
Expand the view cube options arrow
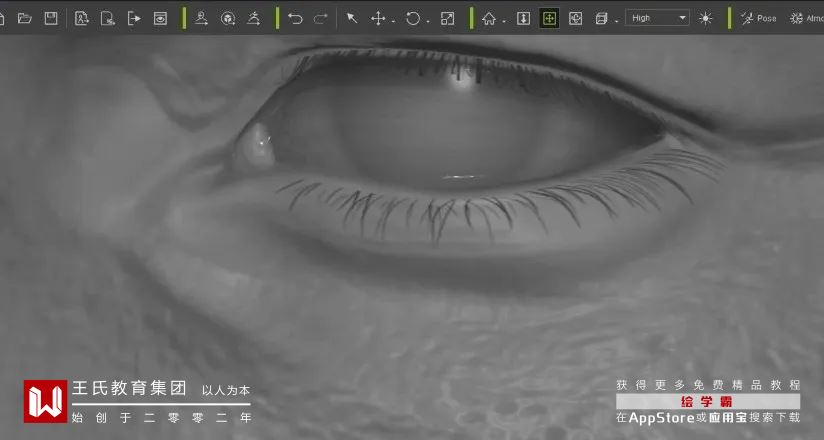tap(616, 22)
